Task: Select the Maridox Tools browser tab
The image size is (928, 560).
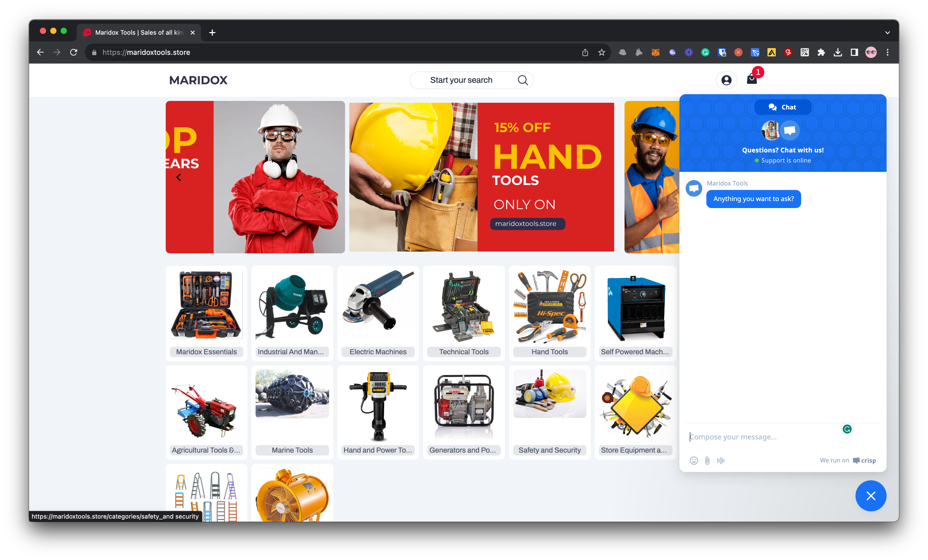Action: click(139, 33)
